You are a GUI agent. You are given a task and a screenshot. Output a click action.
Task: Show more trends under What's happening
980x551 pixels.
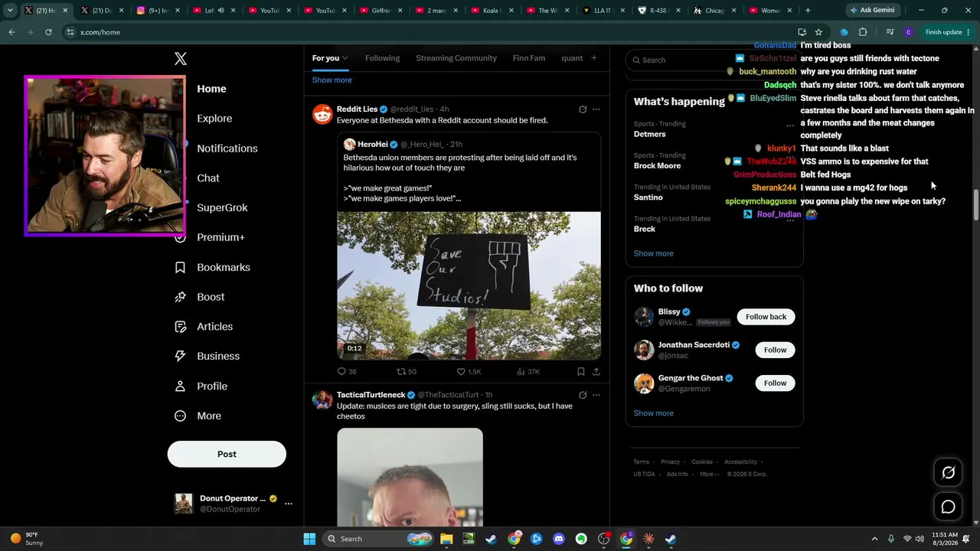click(x=654, y=253)
